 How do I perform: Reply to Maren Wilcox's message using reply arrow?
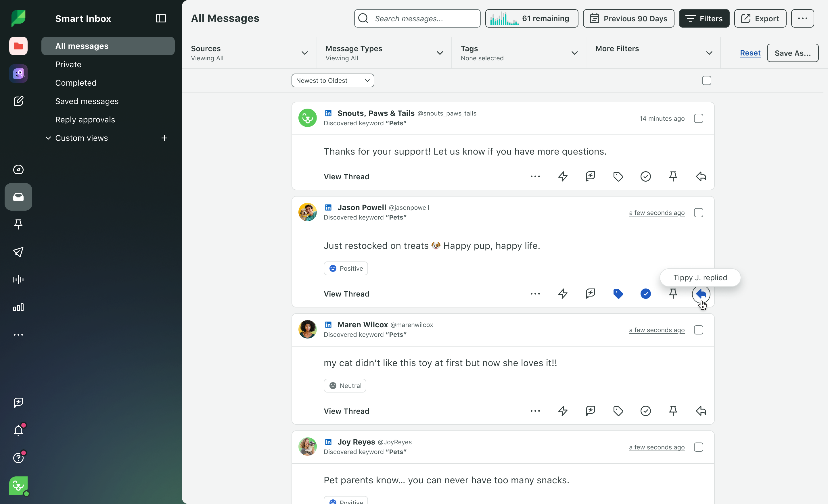click(700, 411)
